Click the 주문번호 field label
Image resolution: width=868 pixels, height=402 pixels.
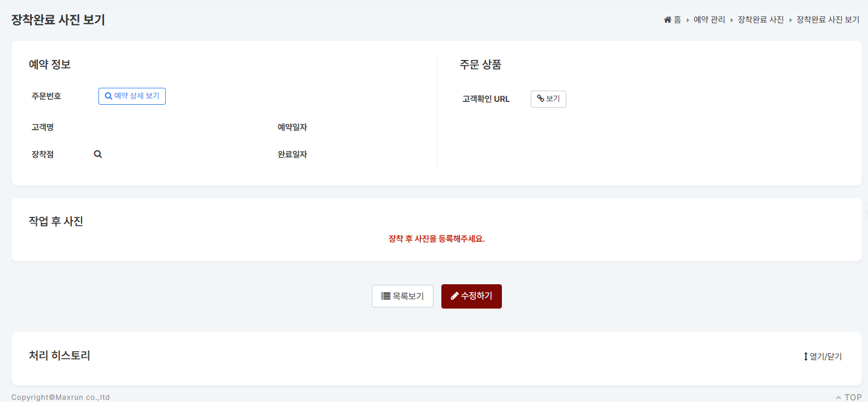(x=46, y=96)
